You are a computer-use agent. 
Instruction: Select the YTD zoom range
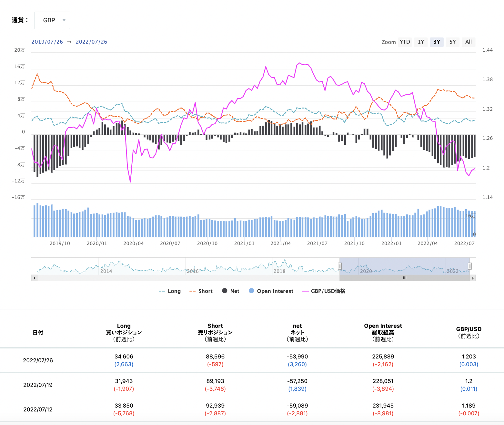click(405, 42)
